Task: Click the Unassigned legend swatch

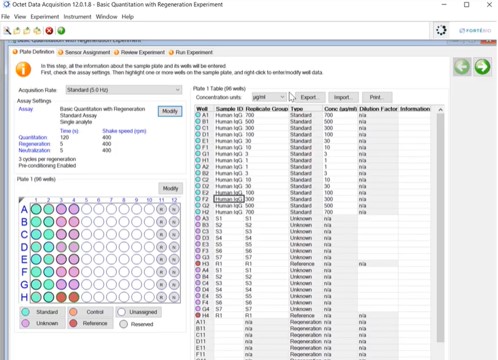Action: pos(122,312)
